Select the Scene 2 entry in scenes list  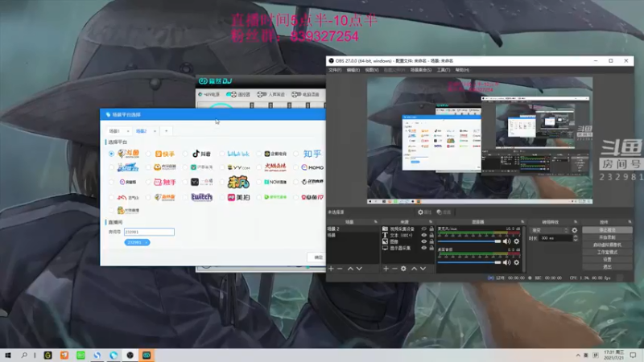[x=353, y=228]
